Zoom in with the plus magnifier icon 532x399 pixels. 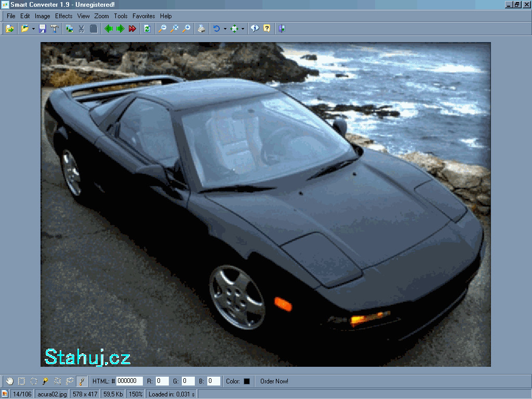(187, 29)
